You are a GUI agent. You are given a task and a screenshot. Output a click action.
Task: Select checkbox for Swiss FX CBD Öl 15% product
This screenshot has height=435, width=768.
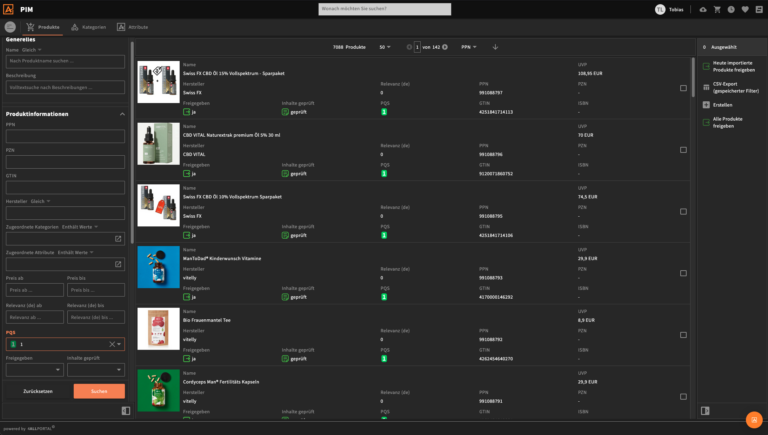[x=683, y=88]
